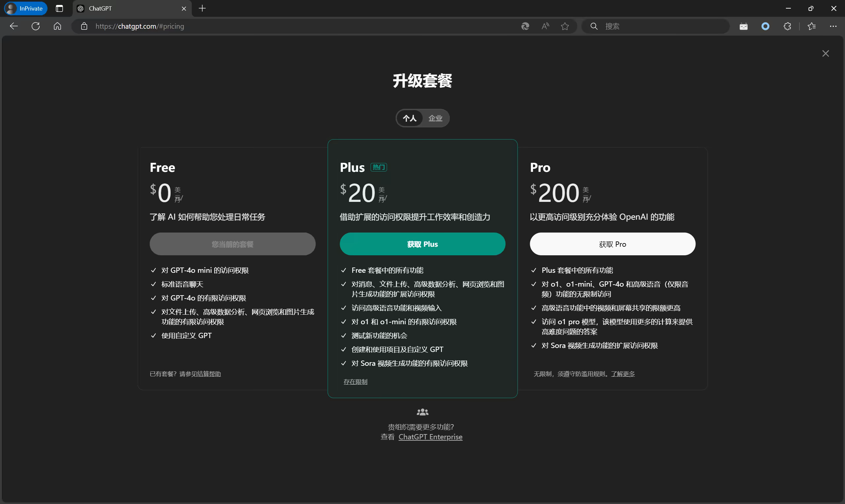Add this page to favorites
845x504 pixels.
[565, 26]
